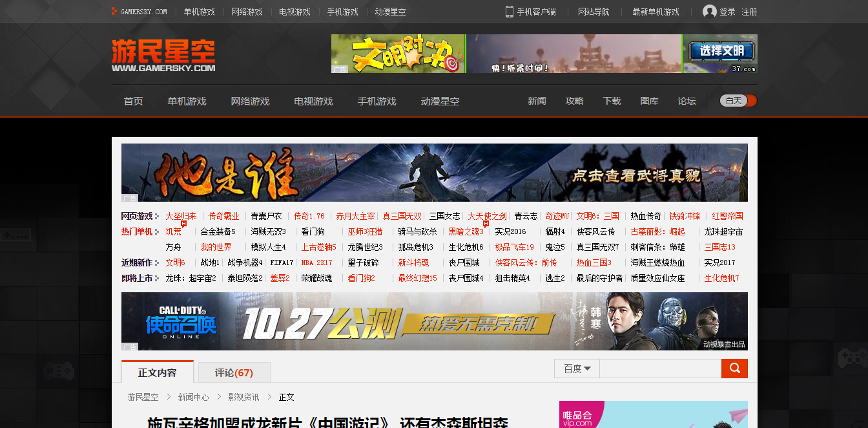
Task: Open the FIFA17 link
Action: (282, 262)
